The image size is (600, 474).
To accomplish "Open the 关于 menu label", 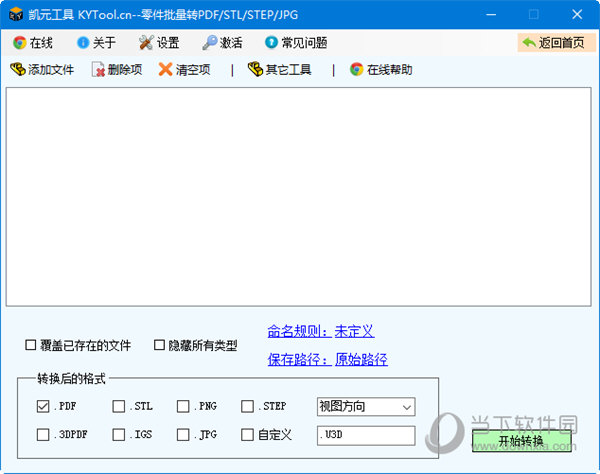I will coord(104,42).
